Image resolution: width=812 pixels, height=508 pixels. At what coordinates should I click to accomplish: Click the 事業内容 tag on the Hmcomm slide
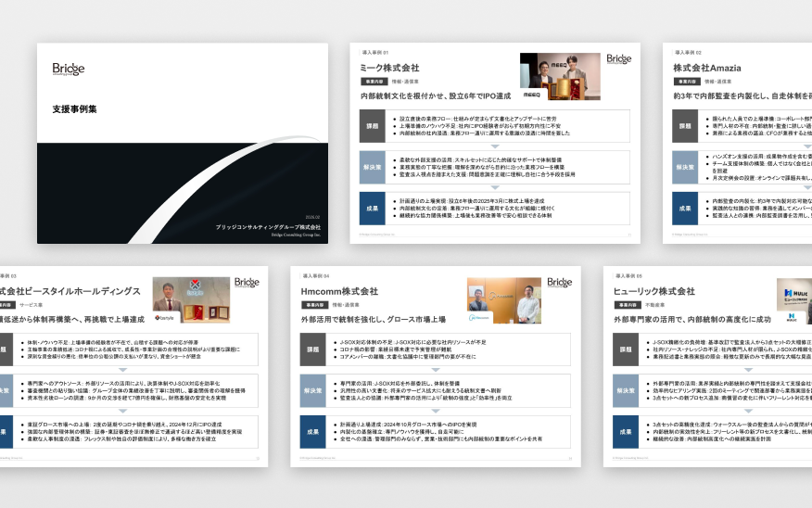315,305
